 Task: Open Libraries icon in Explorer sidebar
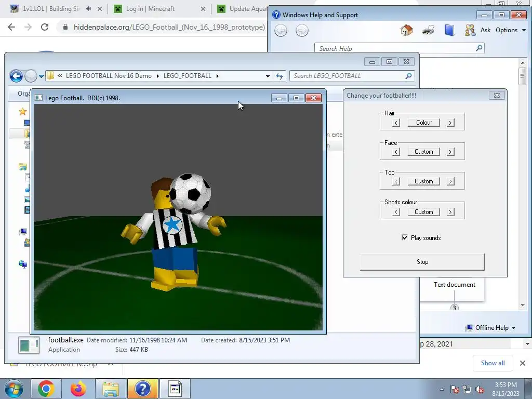coord(23,167)
